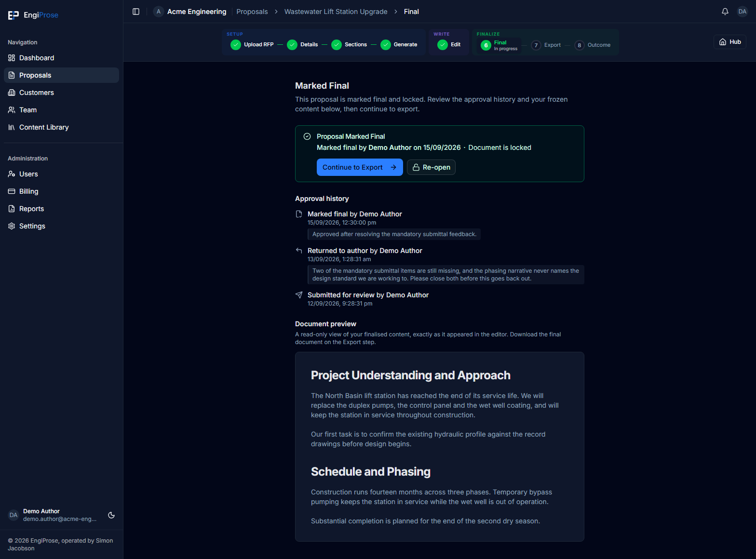This screenshot has width=756, height=559.
Task: Click the Sections step checkmark
Action: tap(337, 45)
